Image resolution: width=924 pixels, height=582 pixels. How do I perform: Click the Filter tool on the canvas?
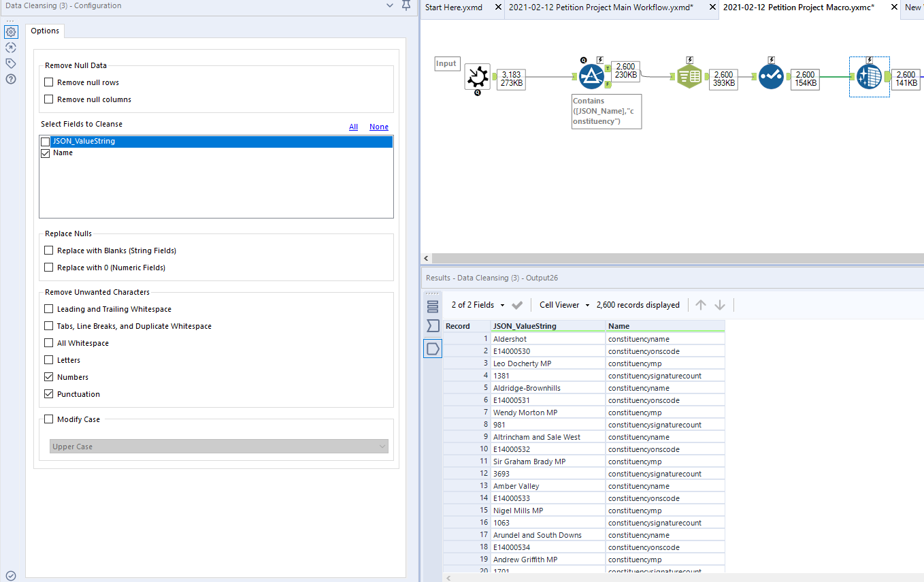(x=591, y=77)
